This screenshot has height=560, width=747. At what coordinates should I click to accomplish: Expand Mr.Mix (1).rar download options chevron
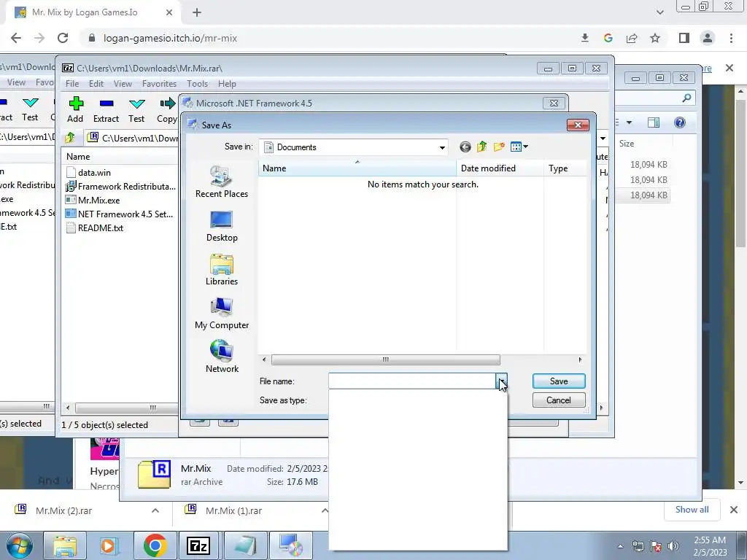(325, 510)
